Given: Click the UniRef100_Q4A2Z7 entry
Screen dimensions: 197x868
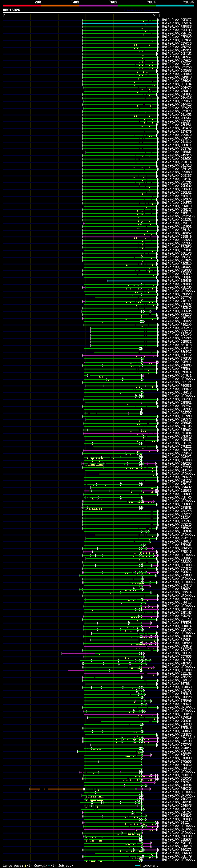Looking at the screenshot, I should tap(177, 799).
